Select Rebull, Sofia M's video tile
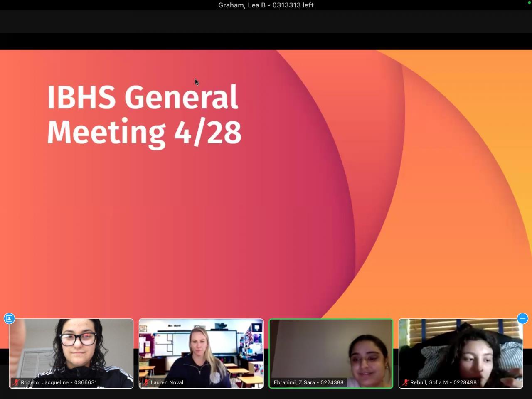 (461, 354)
